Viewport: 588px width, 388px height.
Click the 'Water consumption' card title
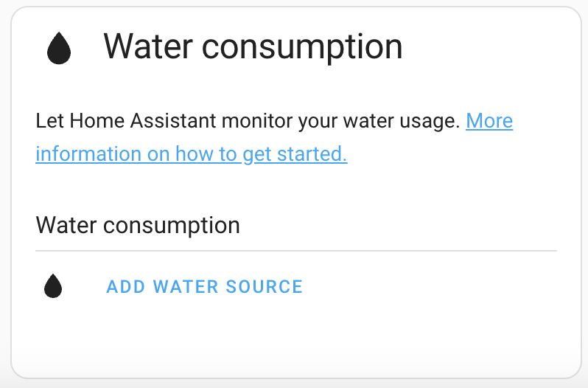(x=253, y=46)
